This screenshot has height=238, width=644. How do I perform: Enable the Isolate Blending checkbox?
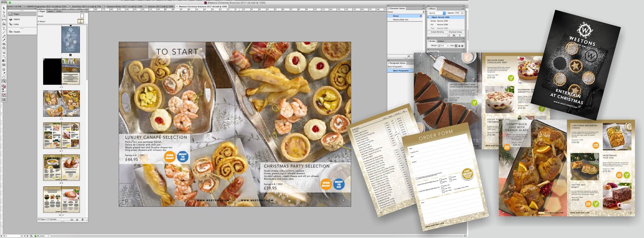[429, 32]
